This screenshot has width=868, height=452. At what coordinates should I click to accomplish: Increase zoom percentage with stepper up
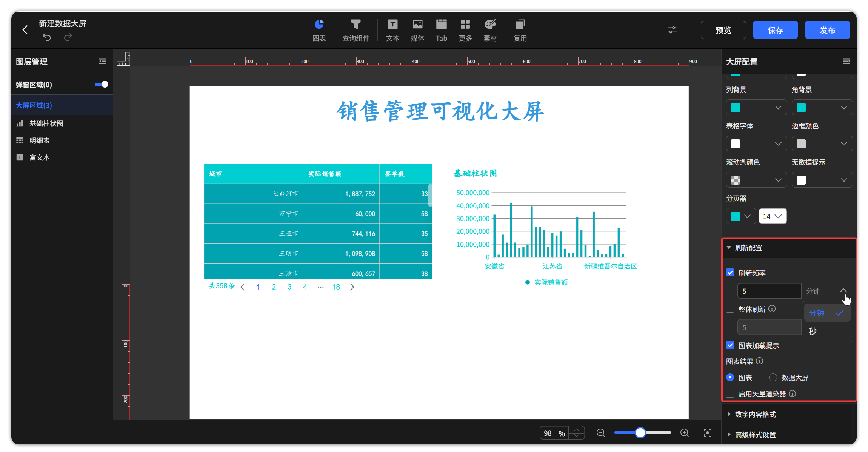coord(577,430)
